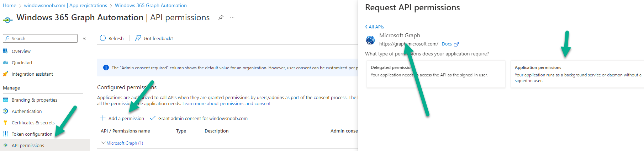The width and height of the screenshot is (644, 151).
Task: Open Branding & properties page
Action: (35, 100)
